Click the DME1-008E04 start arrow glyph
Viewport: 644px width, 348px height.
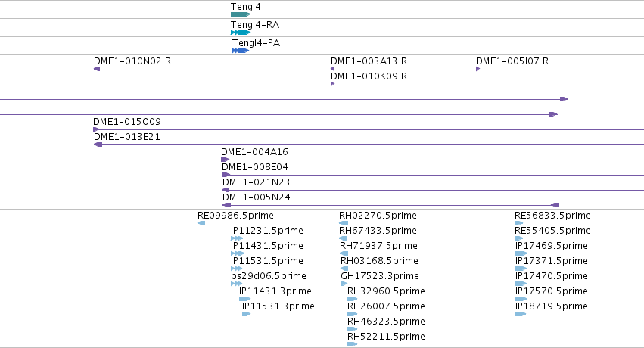[x=226, y=175]
